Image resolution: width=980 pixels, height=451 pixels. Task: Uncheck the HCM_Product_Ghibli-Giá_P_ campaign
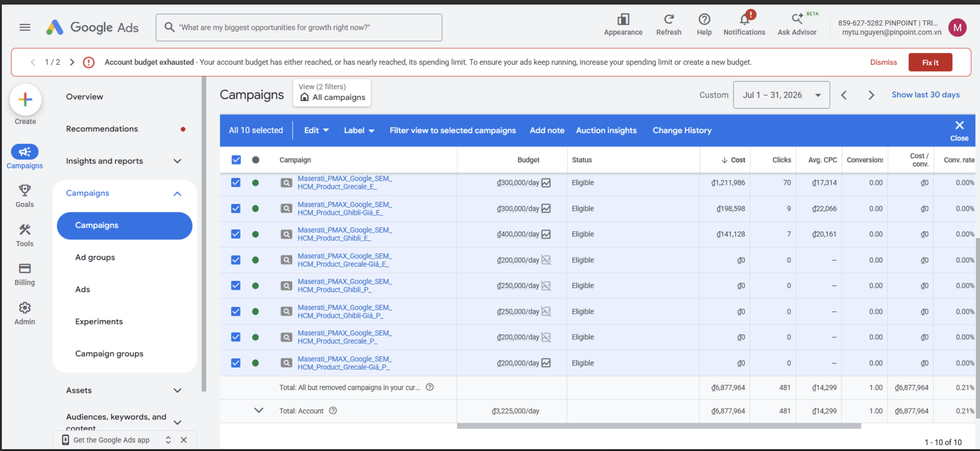pos(236,311)
